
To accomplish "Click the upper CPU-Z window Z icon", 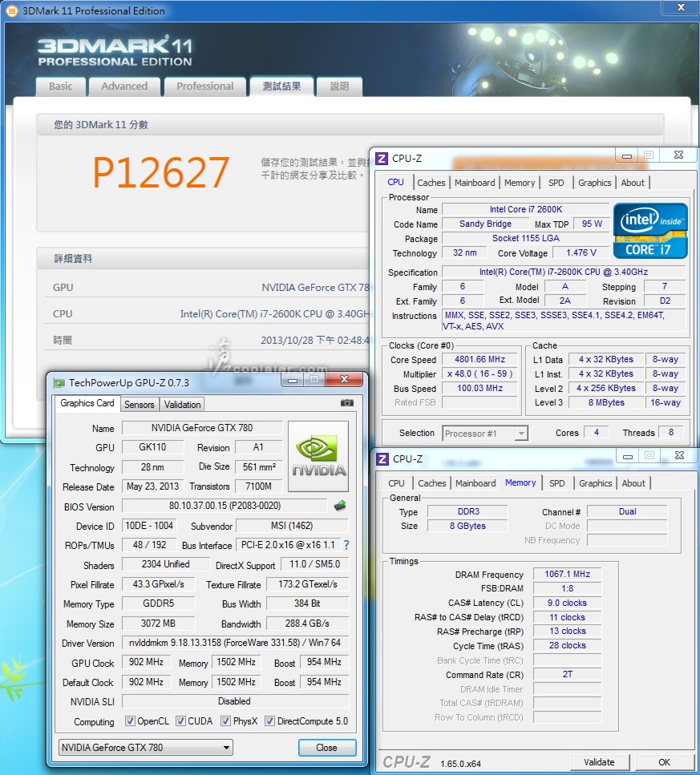I will click(x=382, y=159).
